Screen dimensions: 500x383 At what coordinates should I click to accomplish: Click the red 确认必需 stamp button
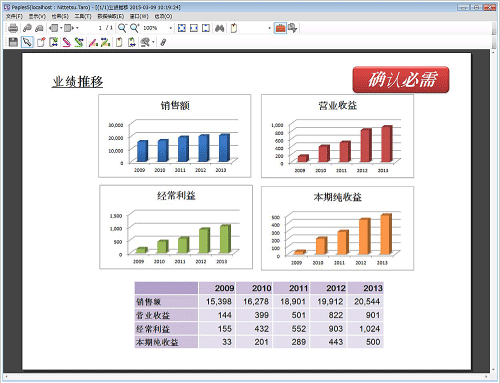(x=401, y=80)
